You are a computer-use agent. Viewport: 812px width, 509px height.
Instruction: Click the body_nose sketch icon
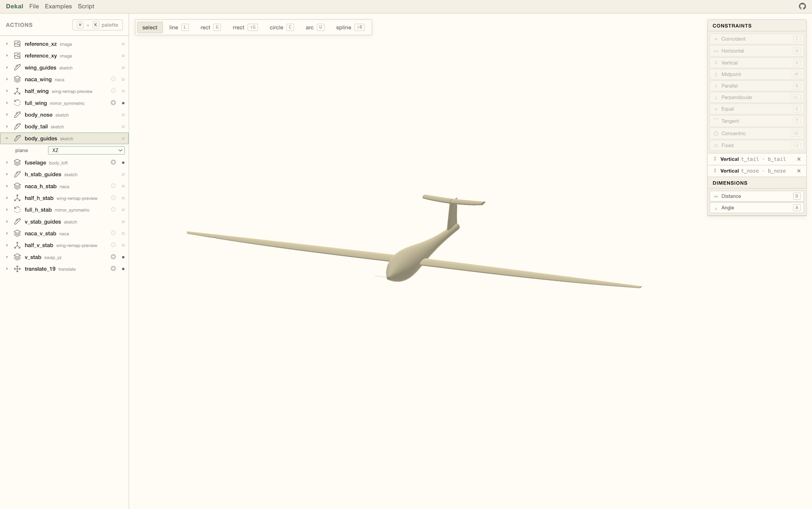click(x=17, y=115)
